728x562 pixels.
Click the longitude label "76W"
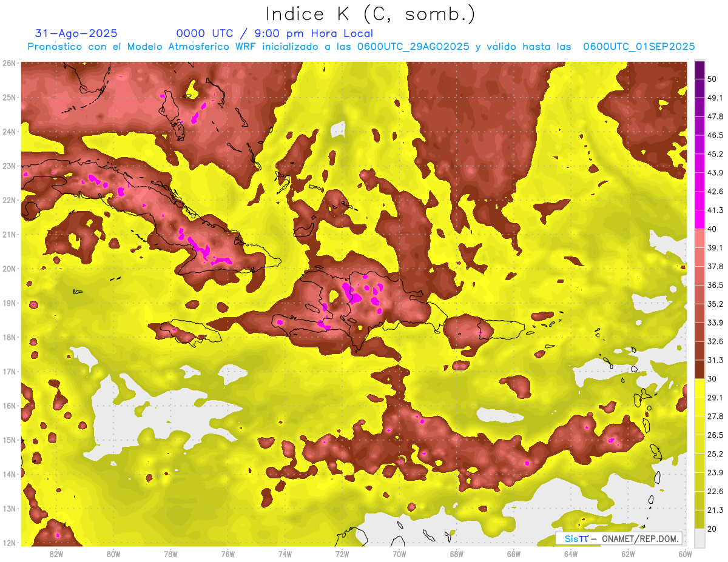[227, 554]
